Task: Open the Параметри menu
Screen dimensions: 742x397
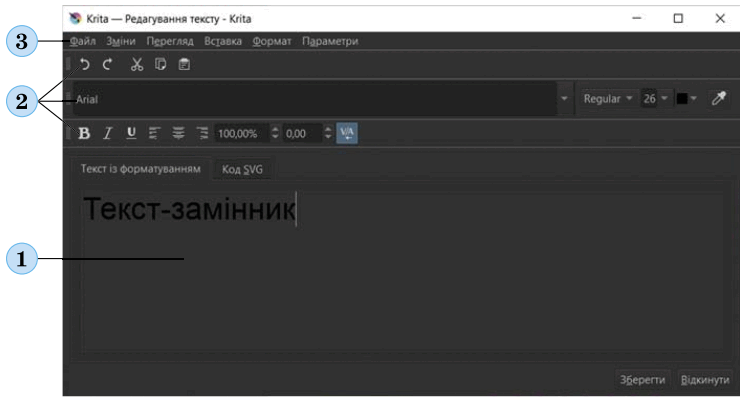Action: point(330,42)
